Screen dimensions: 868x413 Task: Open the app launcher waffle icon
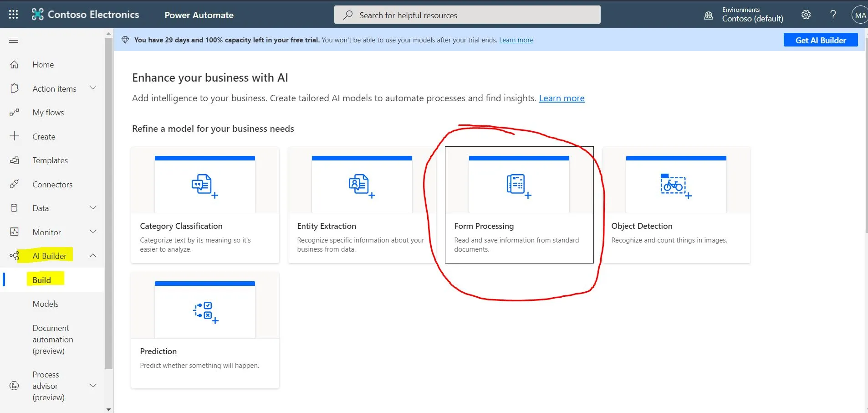pos(14,15)
